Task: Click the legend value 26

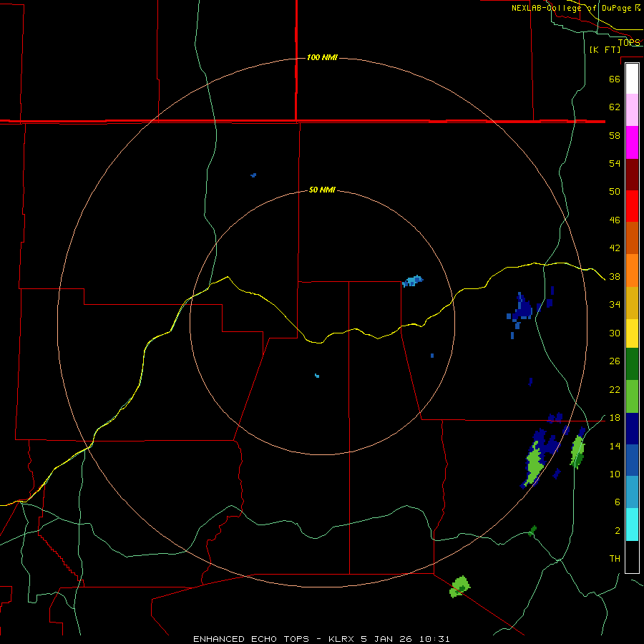Action: pos(615,361)
